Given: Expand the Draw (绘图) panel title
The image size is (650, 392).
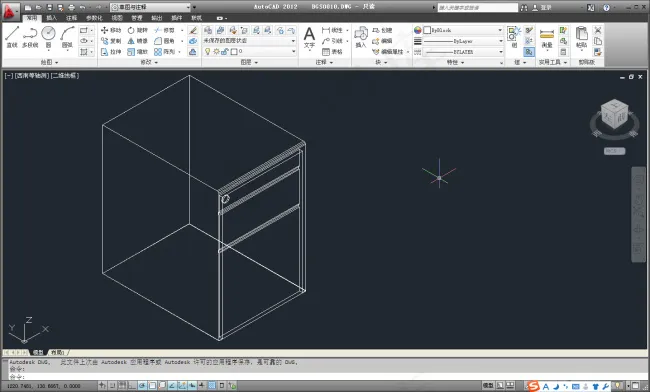Looking at the screenshot, I should (x=49, y=62).
